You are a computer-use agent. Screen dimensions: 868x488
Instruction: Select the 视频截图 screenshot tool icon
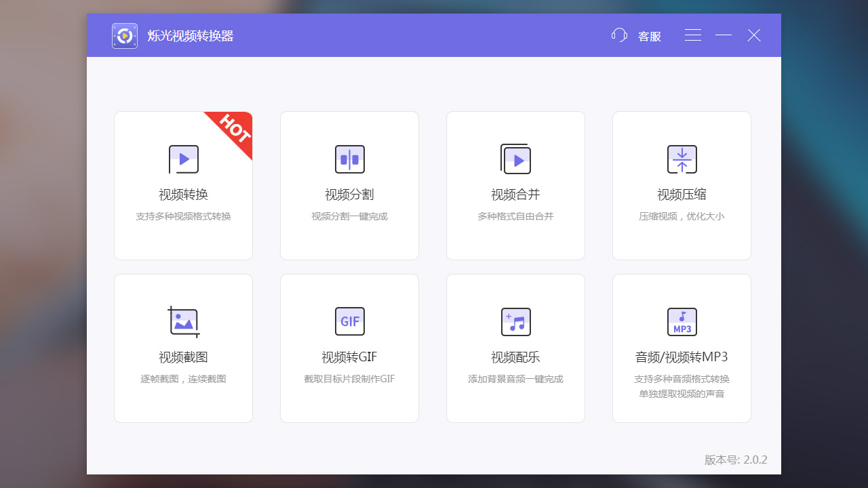(x=183, y=321)
